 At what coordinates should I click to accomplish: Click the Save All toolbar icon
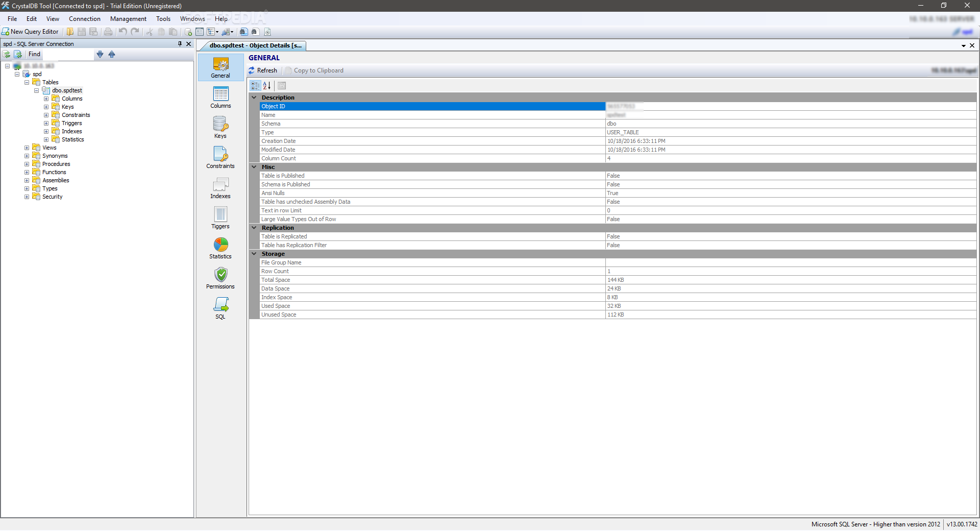[93, 32]
